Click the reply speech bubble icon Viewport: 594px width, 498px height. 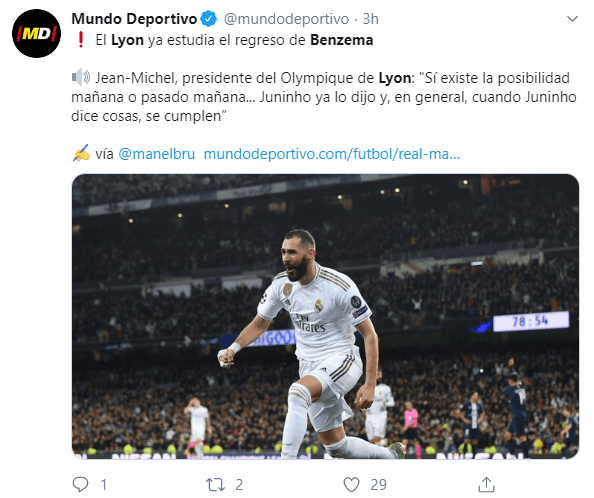coord(80,484)
